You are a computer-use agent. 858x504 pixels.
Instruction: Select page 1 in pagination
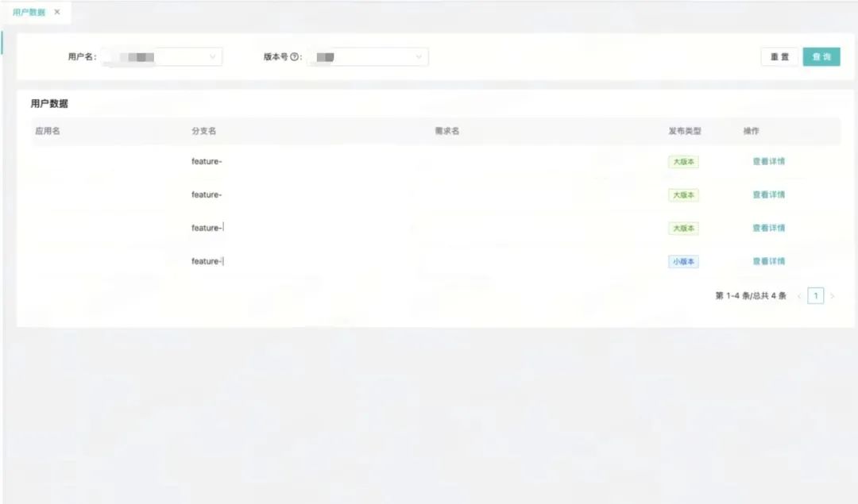click(x=815, y=296)
